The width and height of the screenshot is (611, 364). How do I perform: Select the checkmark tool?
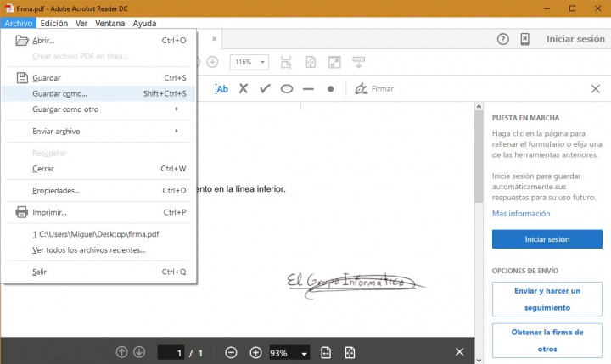(265, 89)
